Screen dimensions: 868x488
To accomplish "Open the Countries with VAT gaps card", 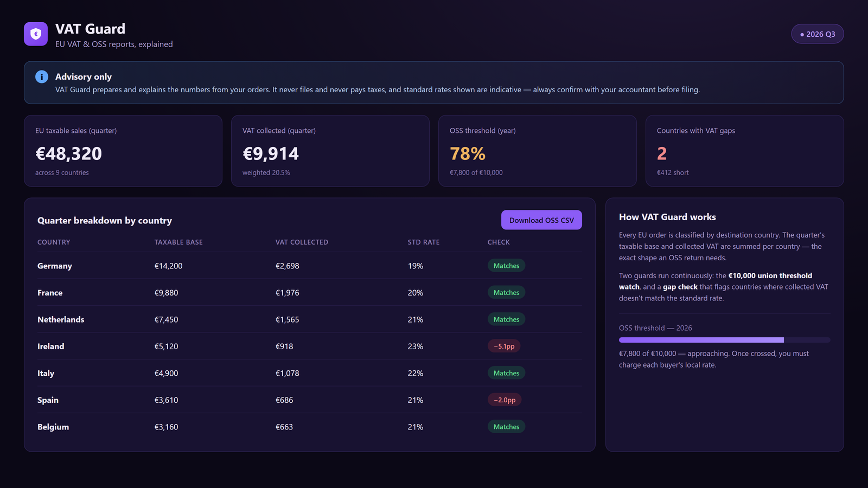I will (745, 151).
